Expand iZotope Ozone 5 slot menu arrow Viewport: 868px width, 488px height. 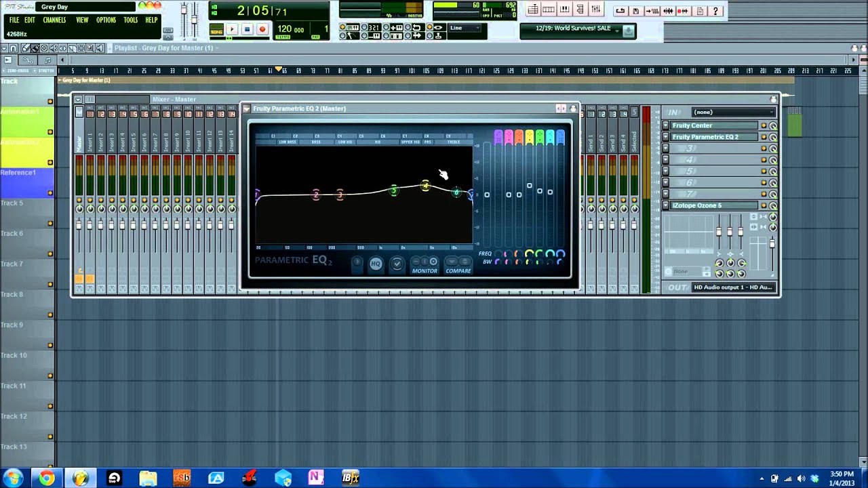[666, 205]
